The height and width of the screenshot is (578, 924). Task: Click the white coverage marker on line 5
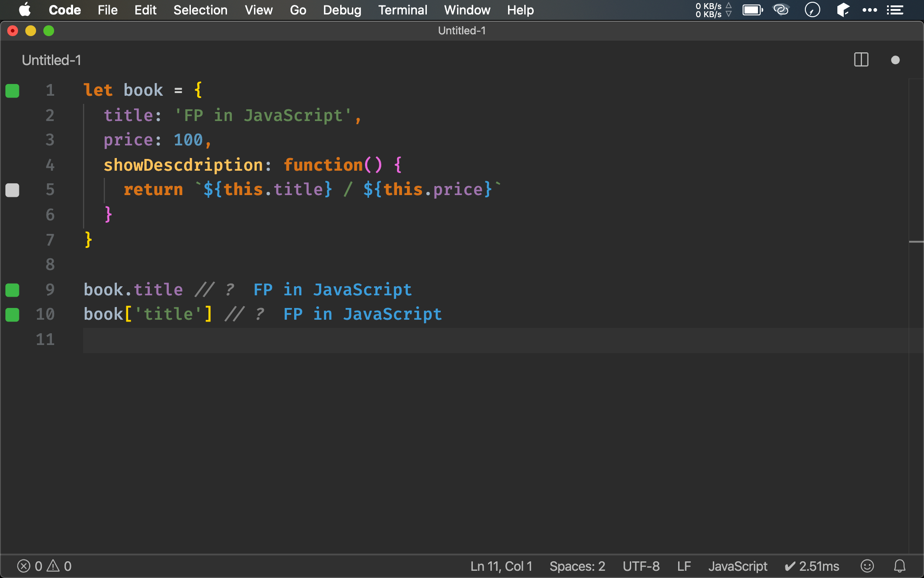tap(12, 190)
